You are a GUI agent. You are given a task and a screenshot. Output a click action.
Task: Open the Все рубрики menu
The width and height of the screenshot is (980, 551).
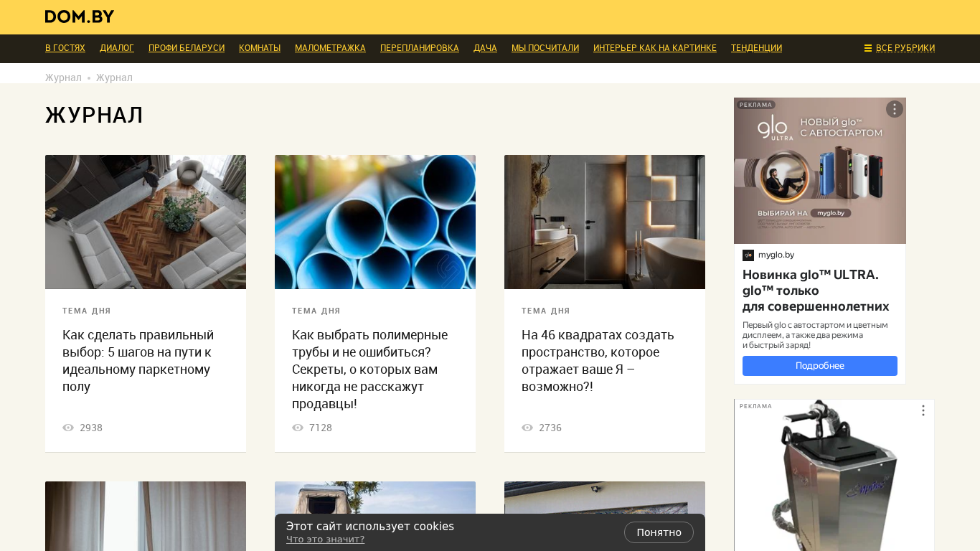point(900,48)
